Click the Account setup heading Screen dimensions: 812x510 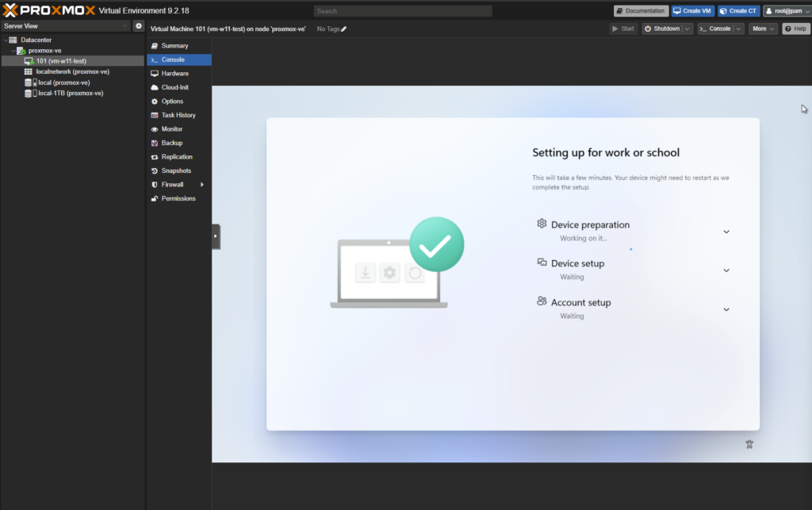581,302
